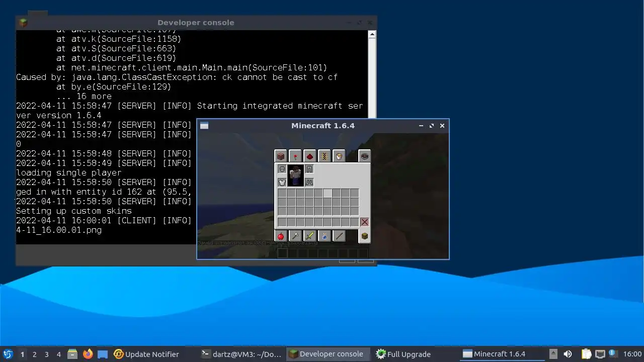Open Minecraft window menu icon in titlebar
Screen dimensions: 644x362
tap(204, 126)
